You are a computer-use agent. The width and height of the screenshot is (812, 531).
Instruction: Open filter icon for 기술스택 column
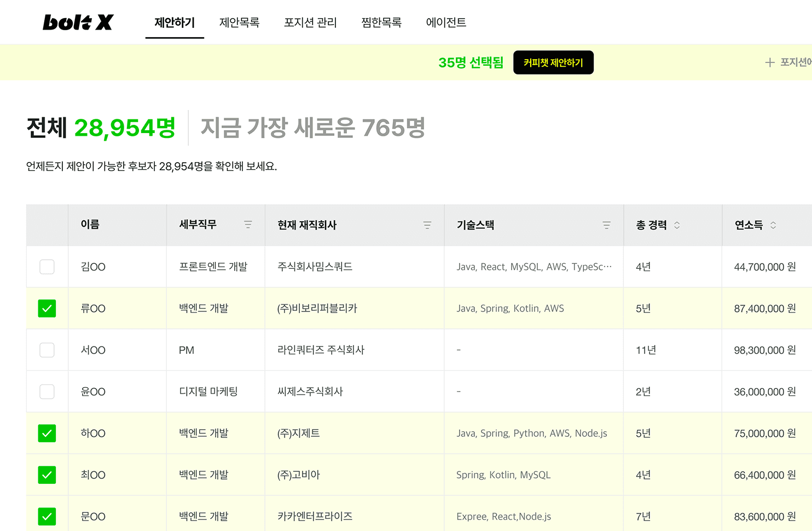pyautogui.click(x=606, y=225)
